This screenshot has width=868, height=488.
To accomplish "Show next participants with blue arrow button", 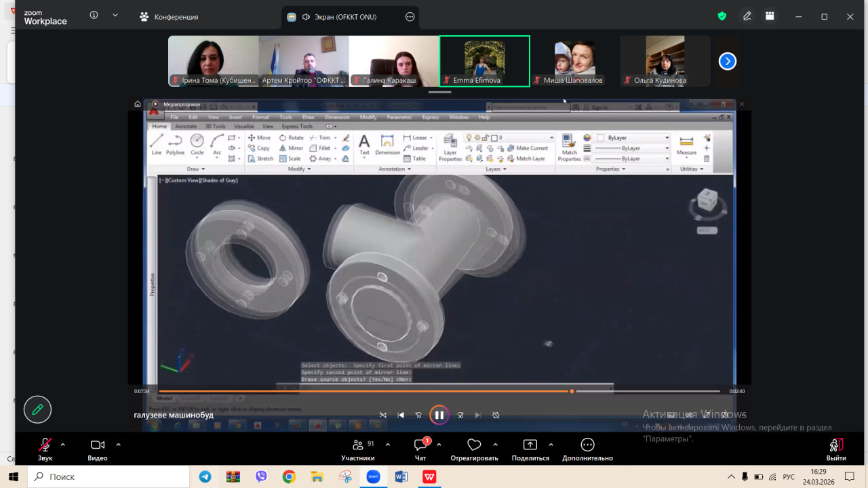I will tap(727, 62).
